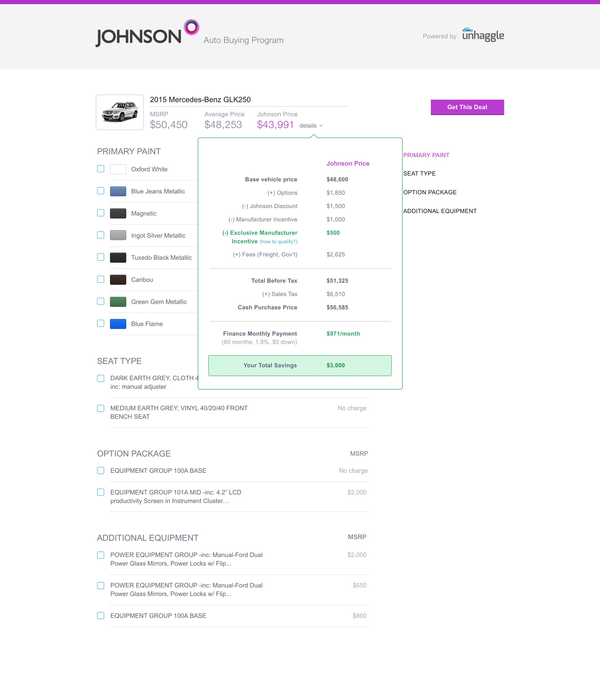The height and width of the screenshot is (700, 600).
Task: Go to Option Package in side navigation
Action: click(430, 192)
